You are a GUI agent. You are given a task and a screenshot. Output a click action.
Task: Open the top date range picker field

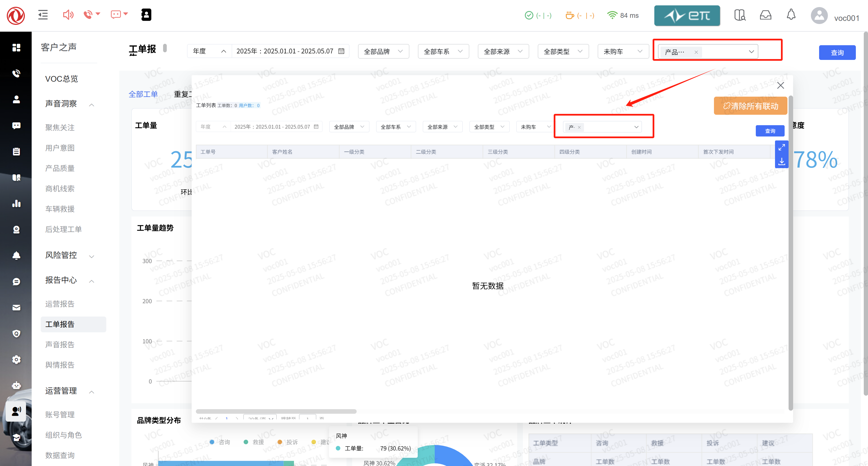click(290, 51)
